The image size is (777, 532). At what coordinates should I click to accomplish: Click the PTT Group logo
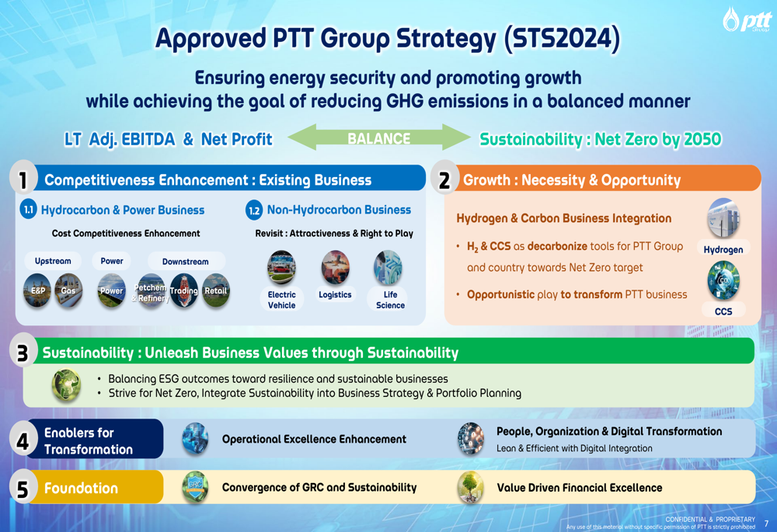(x=747, y=20)
